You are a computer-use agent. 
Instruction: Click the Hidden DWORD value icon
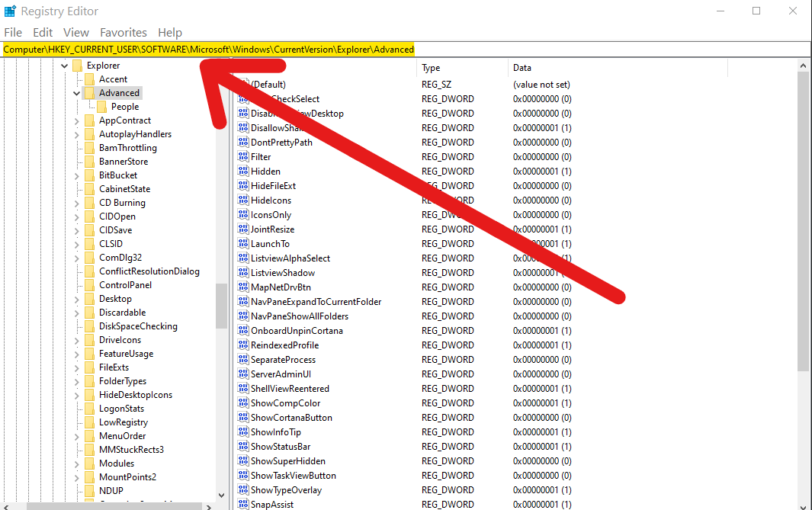coord(244,172)
